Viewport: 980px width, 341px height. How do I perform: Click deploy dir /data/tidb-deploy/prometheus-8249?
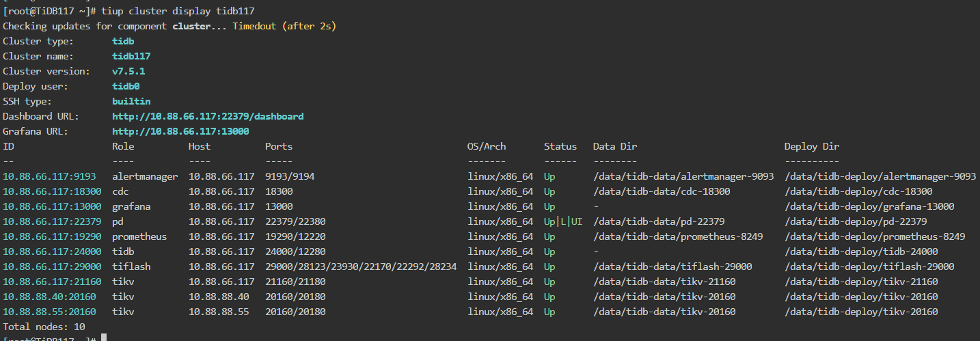click(875, 236)
